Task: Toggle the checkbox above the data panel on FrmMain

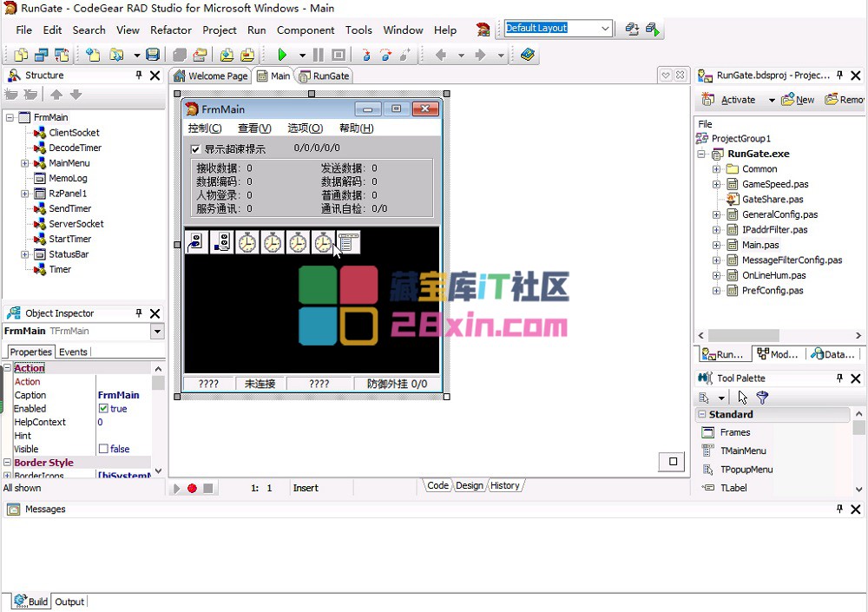Action: [x=194, y=149]
